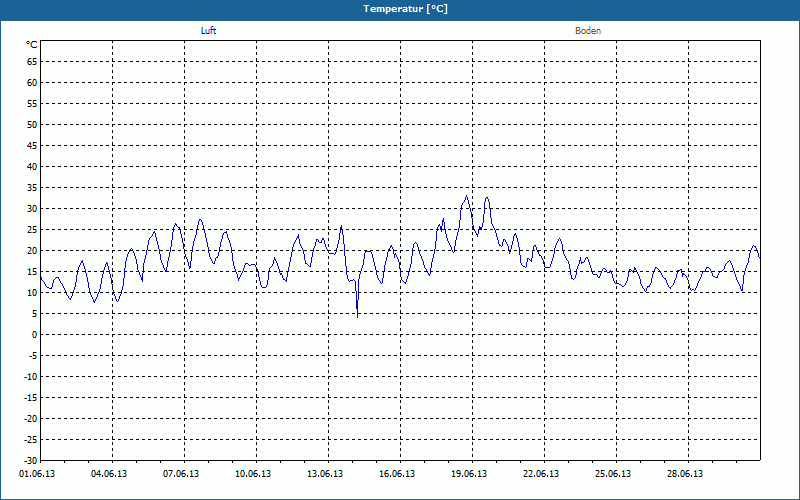Click the Luft legend label
Image resolution: width=800 pixels, height=500 pixels.
click(x=208, y=31)
